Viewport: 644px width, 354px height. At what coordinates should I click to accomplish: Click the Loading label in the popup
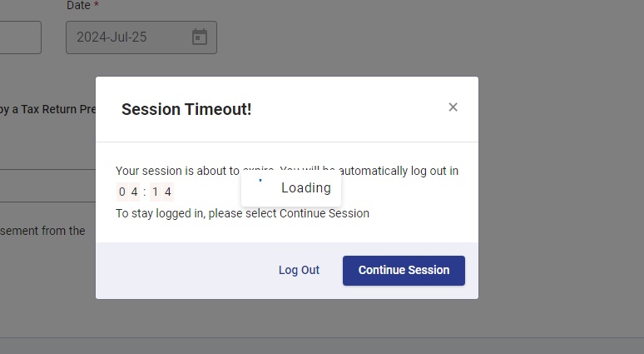point(306,188)
